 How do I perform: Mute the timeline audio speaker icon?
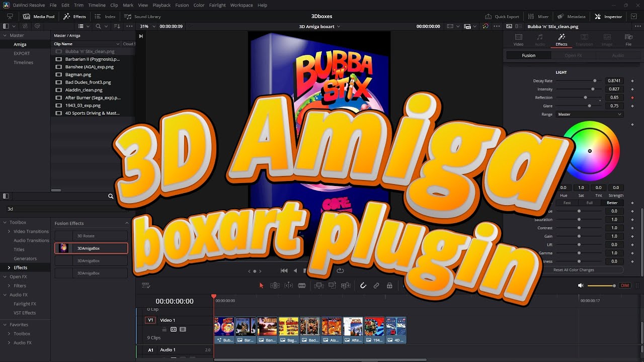click(x=581, y=286)
